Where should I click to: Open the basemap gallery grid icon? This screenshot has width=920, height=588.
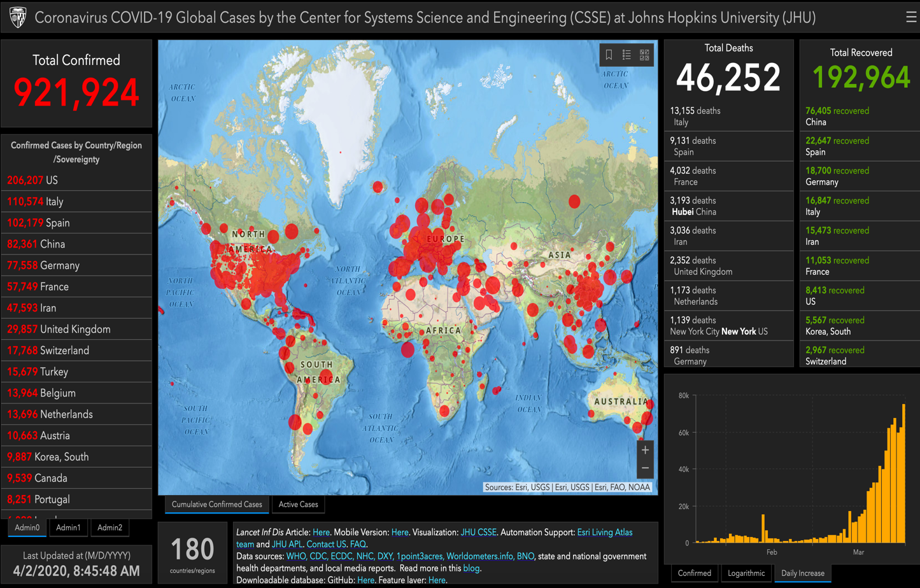[644, 55]
